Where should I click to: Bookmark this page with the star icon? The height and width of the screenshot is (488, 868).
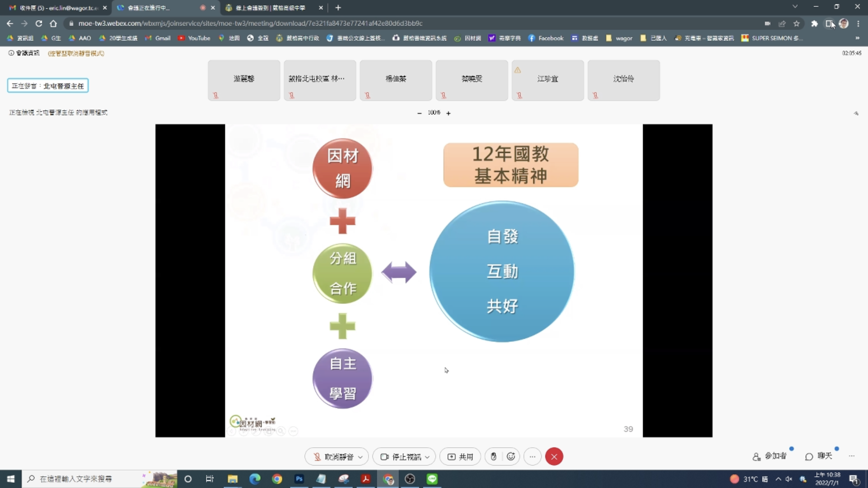coord(796,23)
